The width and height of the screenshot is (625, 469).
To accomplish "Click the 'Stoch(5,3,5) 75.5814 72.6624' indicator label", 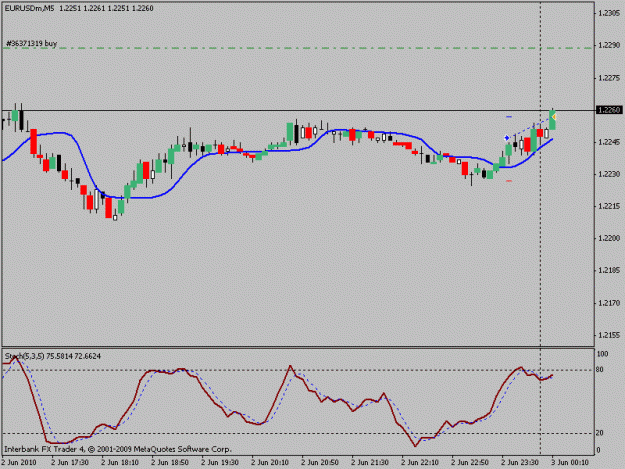I will [53, 356].
